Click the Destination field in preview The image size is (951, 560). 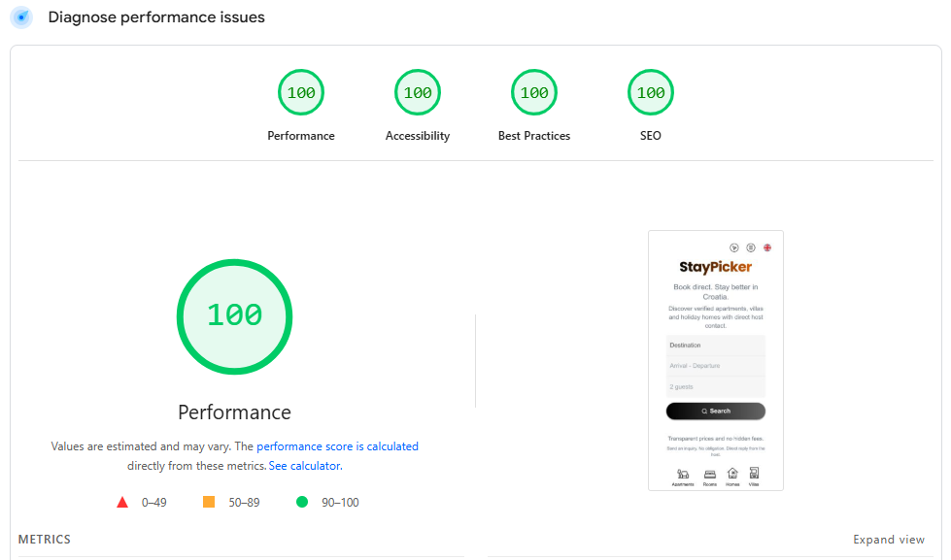(x=716, y=346)
